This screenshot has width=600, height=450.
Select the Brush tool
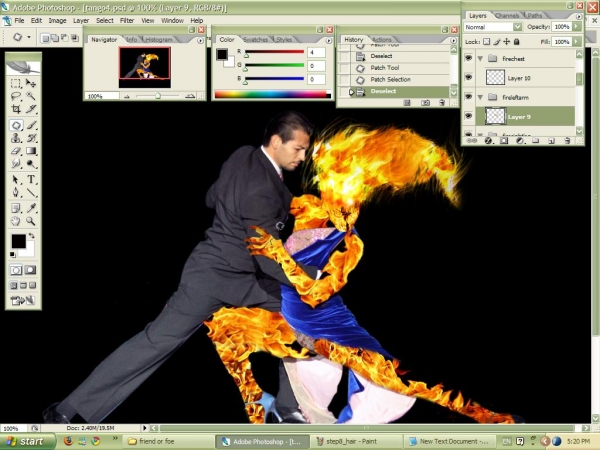click(x=31, y=125)
